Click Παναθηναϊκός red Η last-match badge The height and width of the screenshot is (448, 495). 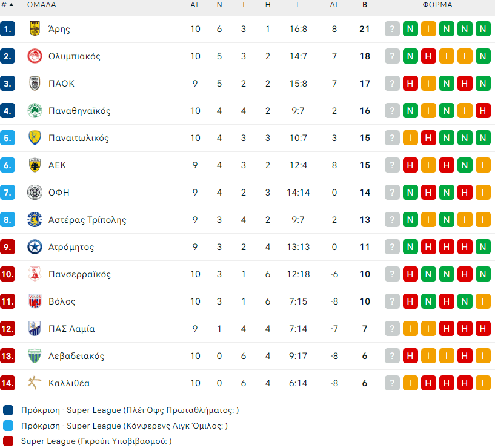click(483, 111)
